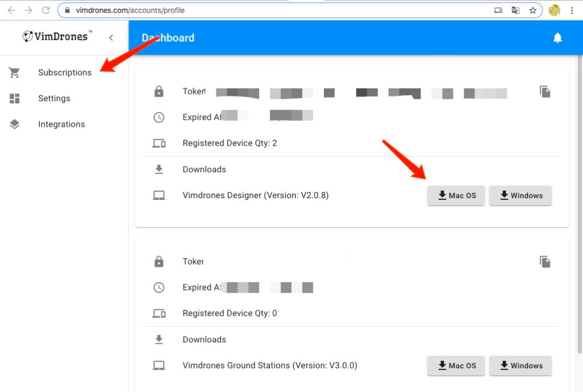Collapse the sidebar with the chevron

click(x=111, y=38)
